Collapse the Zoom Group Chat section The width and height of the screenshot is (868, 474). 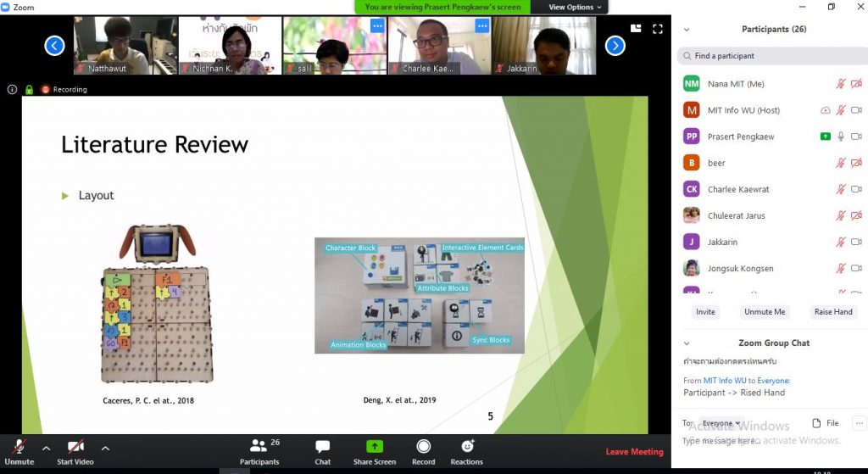point(687,343)
